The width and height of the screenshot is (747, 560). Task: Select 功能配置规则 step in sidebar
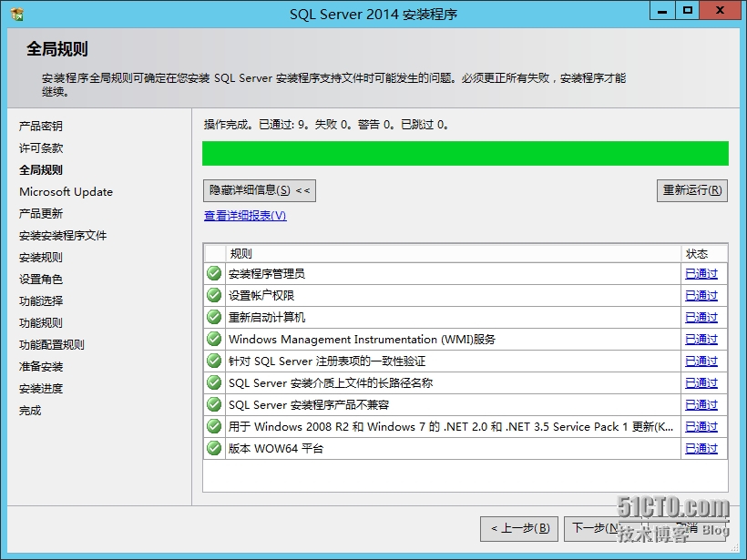point(52,345)
